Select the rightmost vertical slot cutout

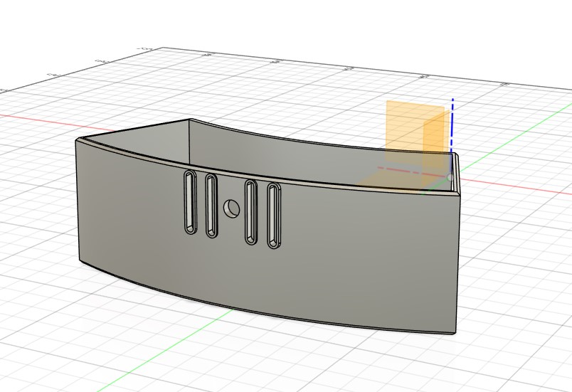[x=274, y=216]
